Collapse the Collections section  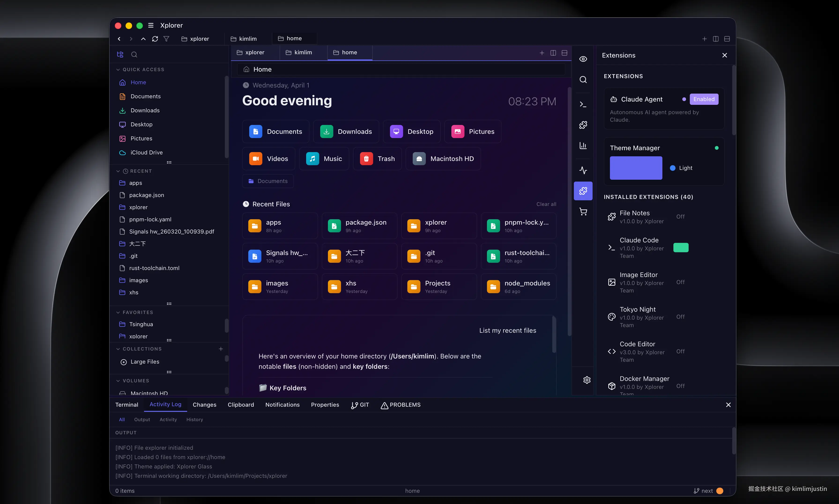pyautogui.click(x=118, y=349)
